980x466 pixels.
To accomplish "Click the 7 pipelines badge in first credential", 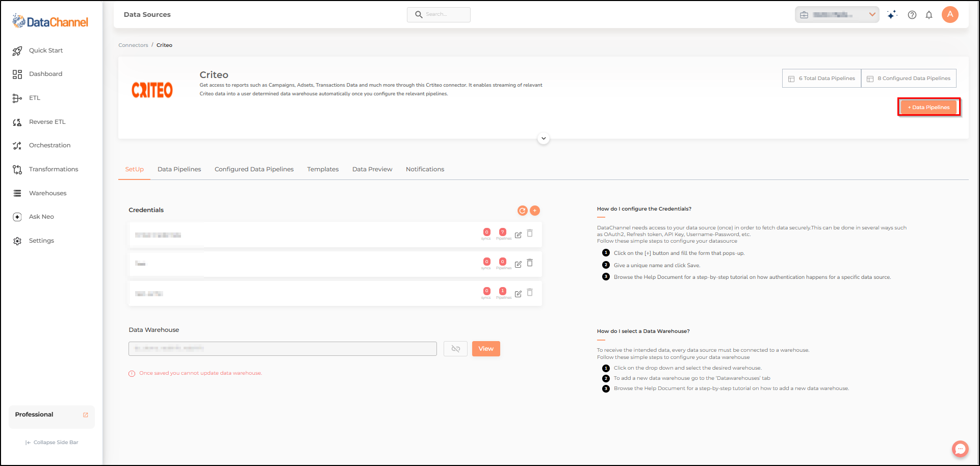I will 503,232.
